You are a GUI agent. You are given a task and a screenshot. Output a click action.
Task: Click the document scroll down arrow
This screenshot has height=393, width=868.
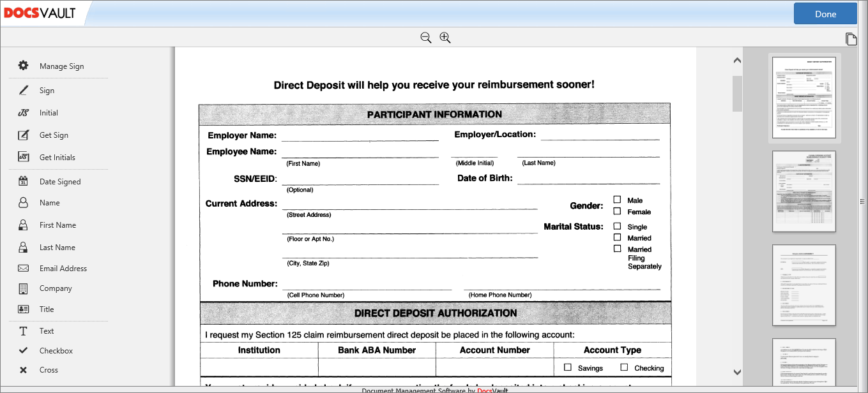(737, 371)
